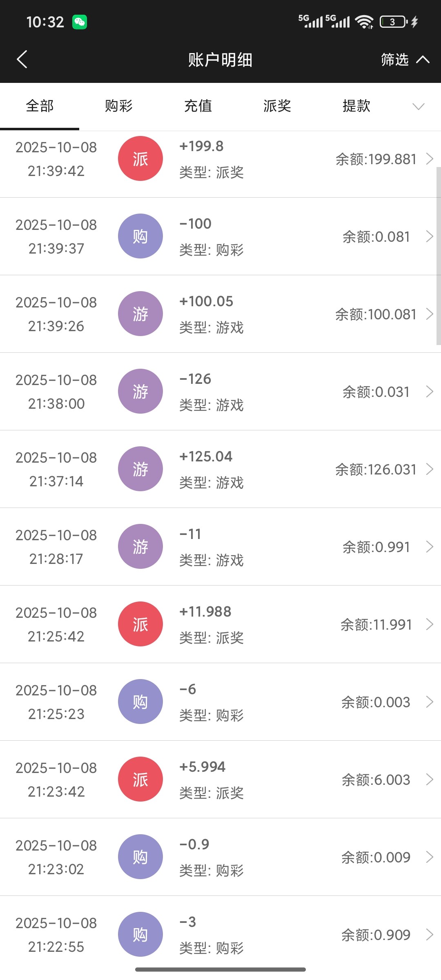The height and width of the screenshot is (980, 441).
Task: Expand the 筛选 filter panel
Action: point(404,60)
